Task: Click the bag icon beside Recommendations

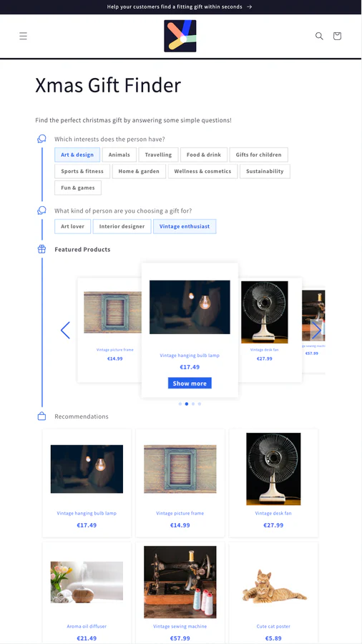Action: tap(42, 416)
